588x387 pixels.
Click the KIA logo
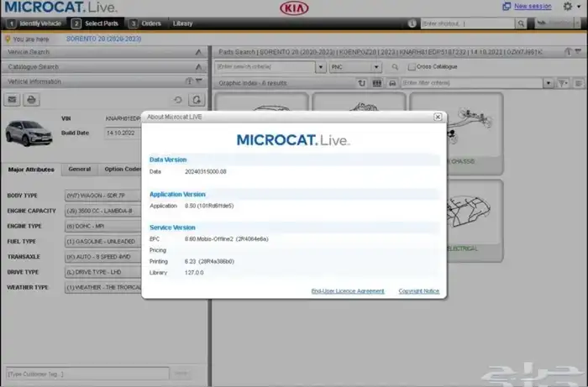(294, 8)
